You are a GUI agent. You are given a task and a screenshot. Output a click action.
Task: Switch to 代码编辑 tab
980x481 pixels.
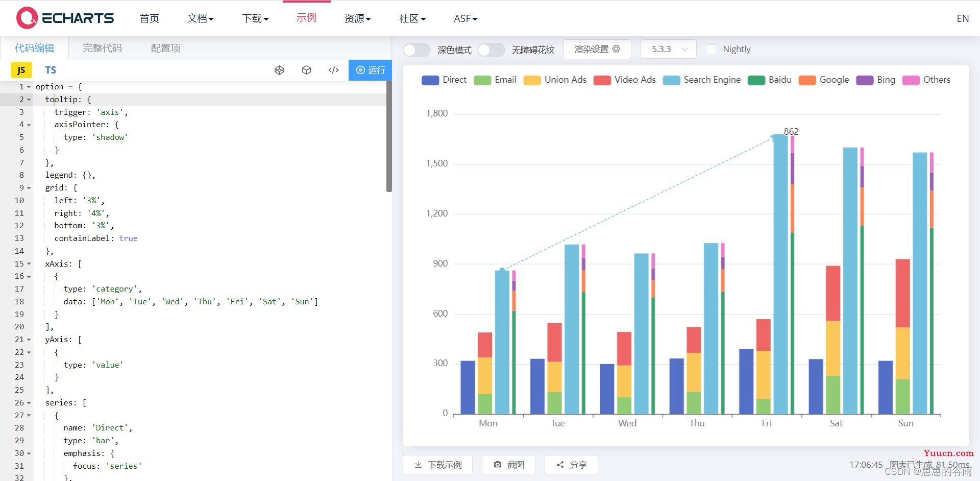tap(34, 48)
